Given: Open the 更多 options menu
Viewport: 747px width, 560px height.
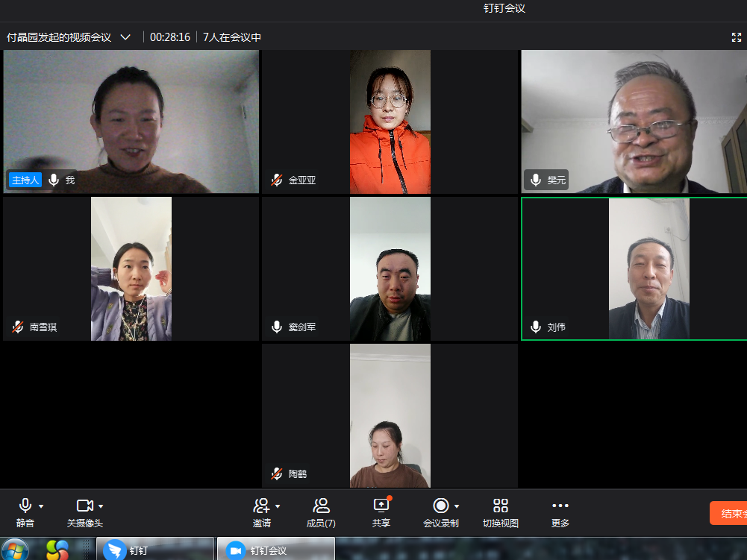Looking at the screenshot, I should point(560,506).
